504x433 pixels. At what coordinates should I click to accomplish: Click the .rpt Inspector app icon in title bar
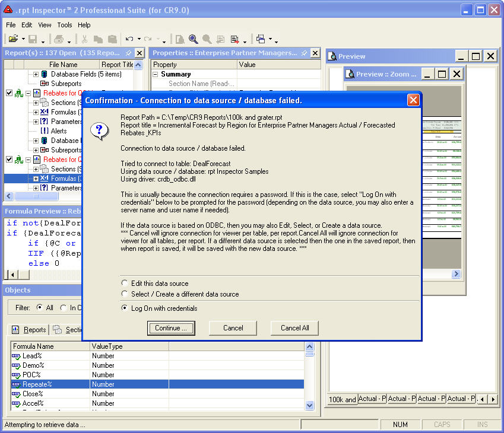pyautogui.click(x=8, y=10)
